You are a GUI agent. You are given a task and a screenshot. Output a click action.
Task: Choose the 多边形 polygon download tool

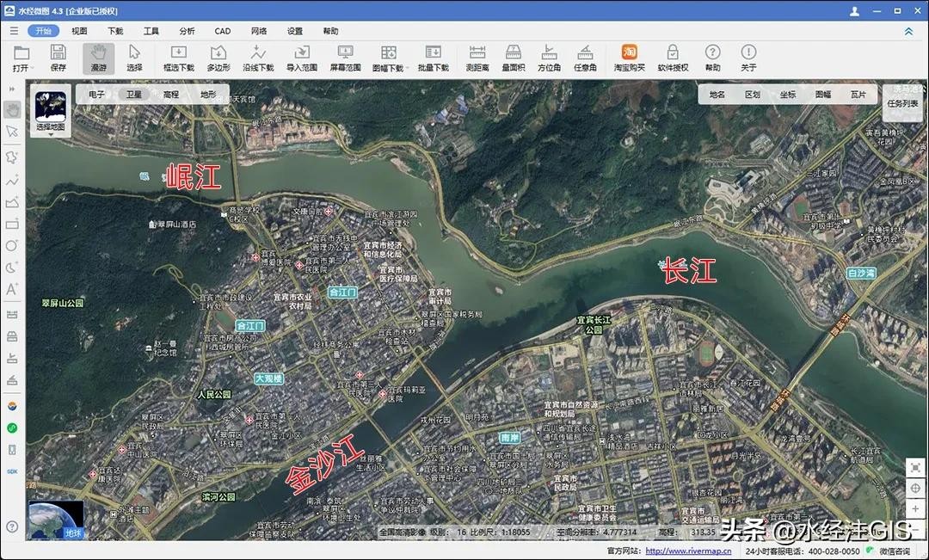pyautogui.click(x=218, y=58)
